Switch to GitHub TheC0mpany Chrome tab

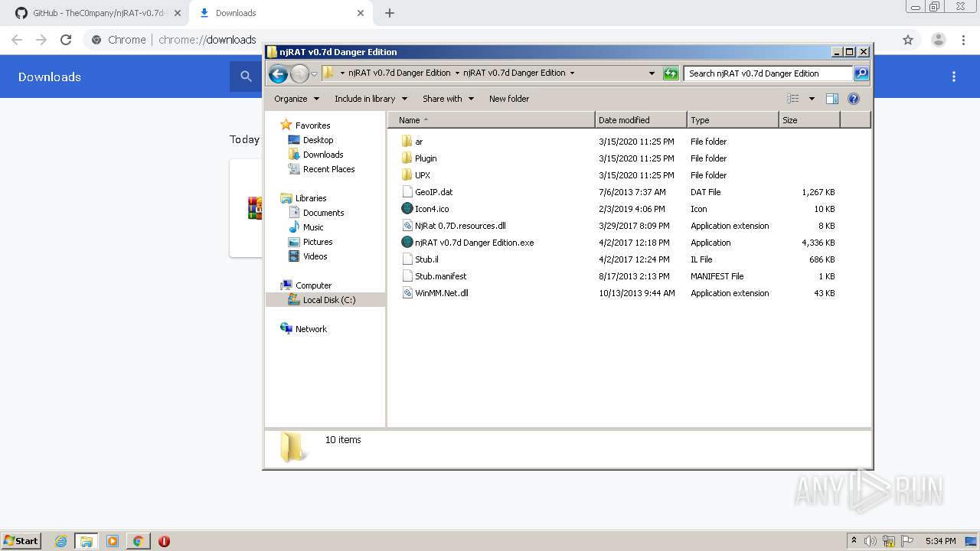96,14
